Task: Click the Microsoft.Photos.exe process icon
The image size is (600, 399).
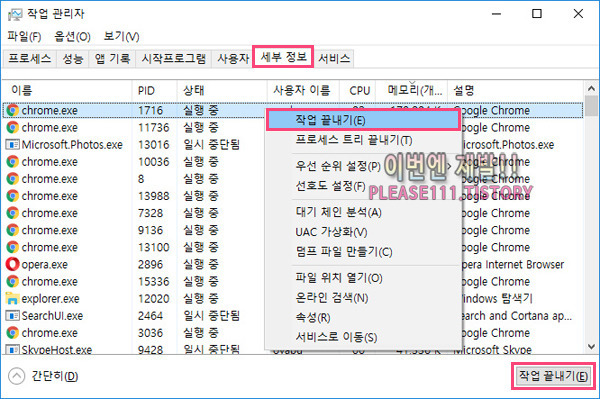Action: (x=12, y=145)
